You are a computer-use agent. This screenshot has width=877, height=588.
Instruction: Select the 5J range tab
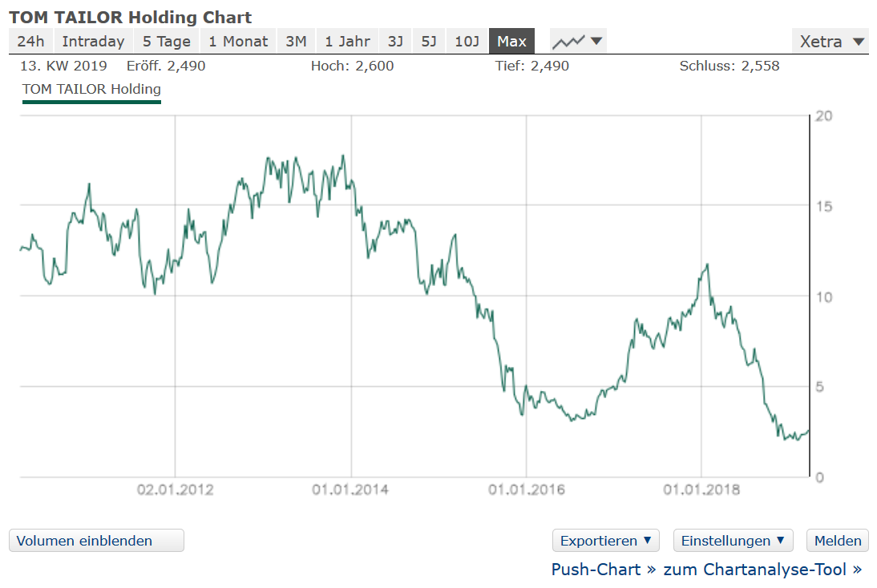tap(429, 42)
